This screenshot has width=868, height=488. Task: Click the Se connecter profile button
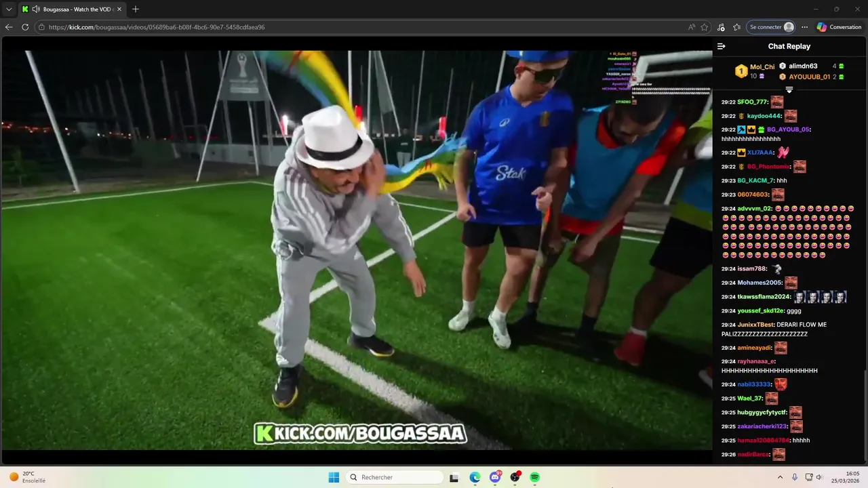coord(771,27)
